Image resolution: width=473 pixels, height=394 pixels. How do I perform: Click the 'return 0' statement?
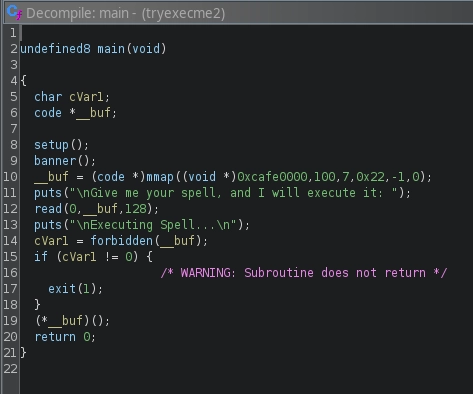coord(65,337)
